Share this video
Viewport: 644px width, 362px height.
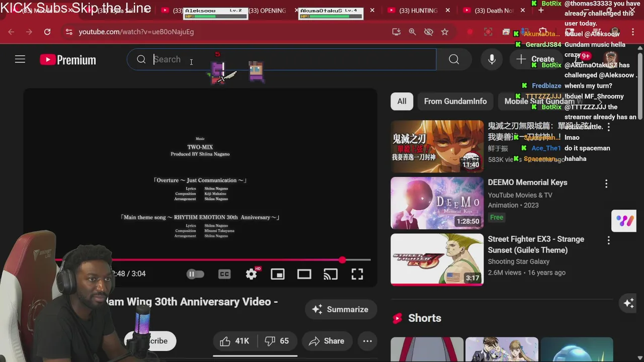[327, 341]
